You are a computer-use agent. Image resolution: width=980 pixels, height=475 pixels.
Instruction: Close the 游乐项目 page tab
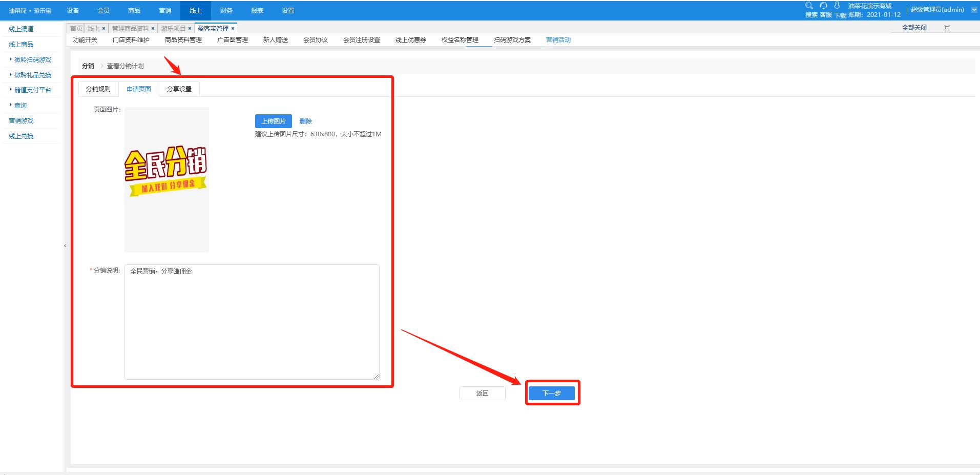pos(190,29)
